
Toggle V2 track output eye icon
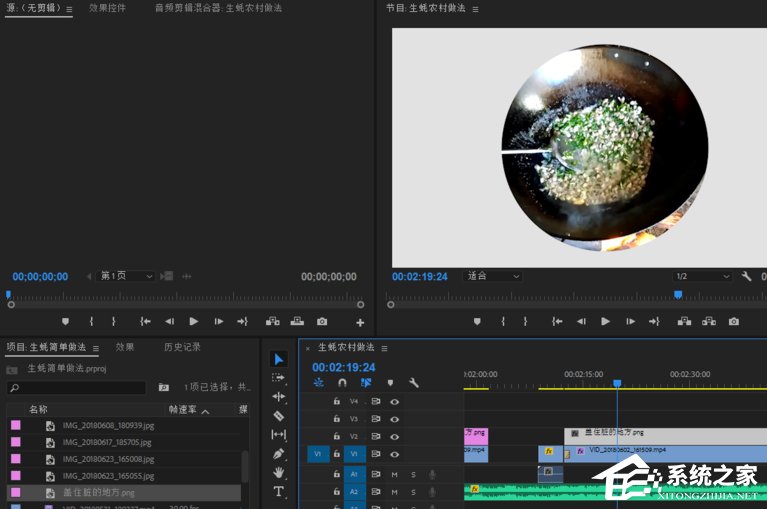pos(395,436)
